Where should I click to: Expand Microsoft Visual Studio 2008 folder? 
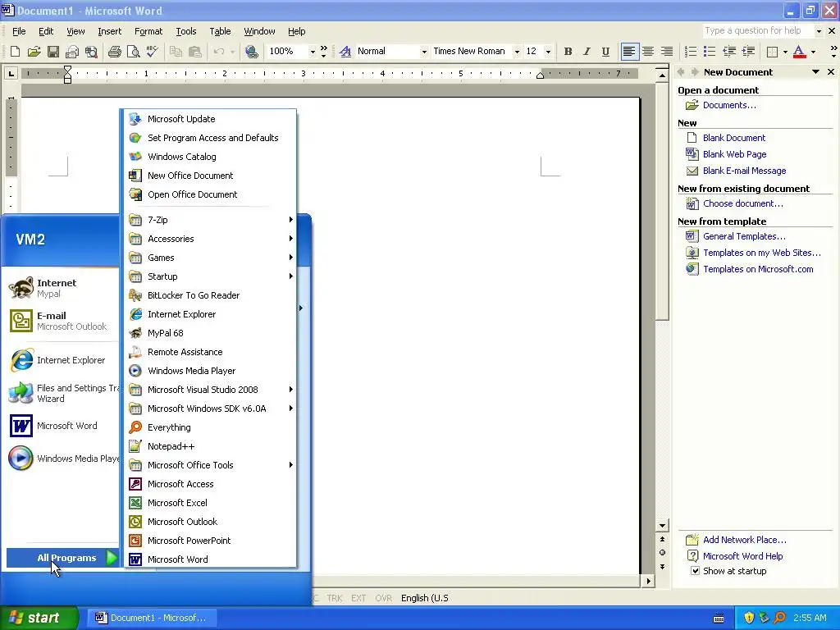click(210, 390)
